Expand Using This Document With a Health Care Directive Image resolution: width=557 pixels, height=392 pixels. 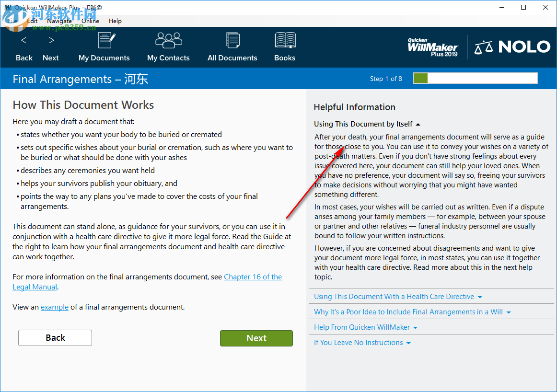click(x=398, y=297)
